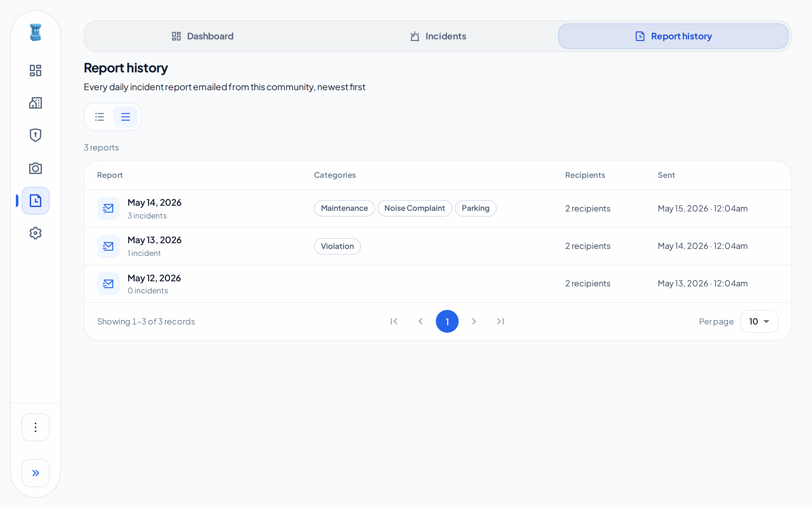Open the May 14, 2026 report

point(437,208)
